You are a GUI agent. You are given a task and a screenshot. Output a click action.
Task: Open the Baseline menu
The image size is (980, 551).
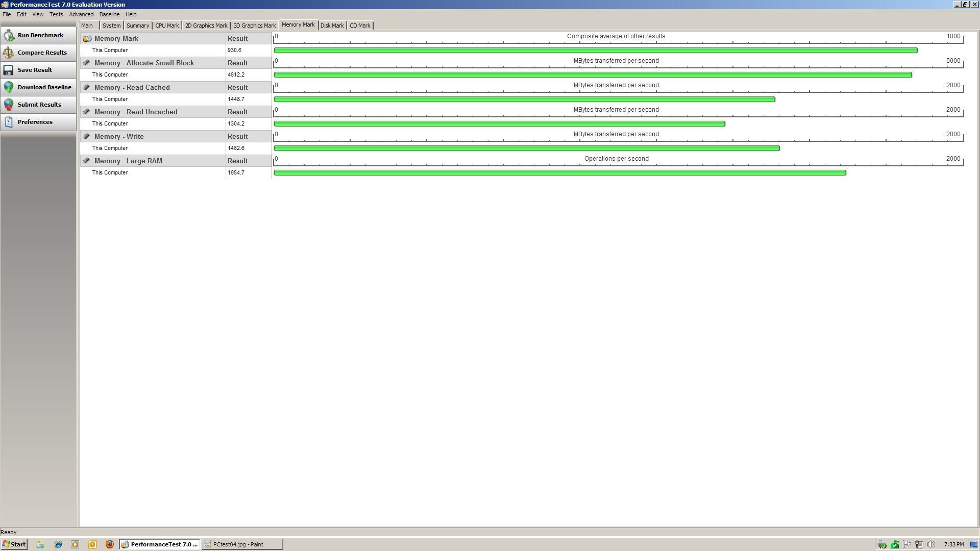109,14
